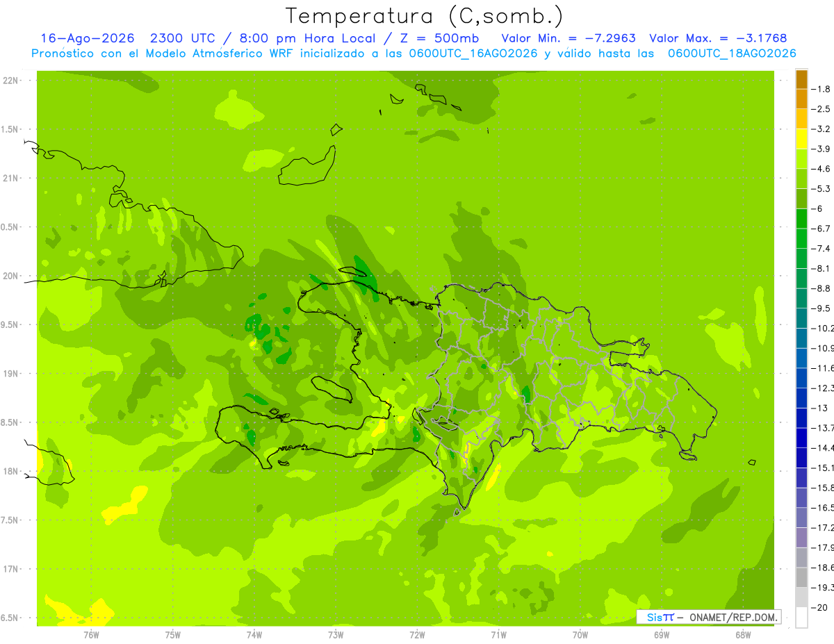Click the '68W' longitude label
834x644 pixels.
coord(743,635)
